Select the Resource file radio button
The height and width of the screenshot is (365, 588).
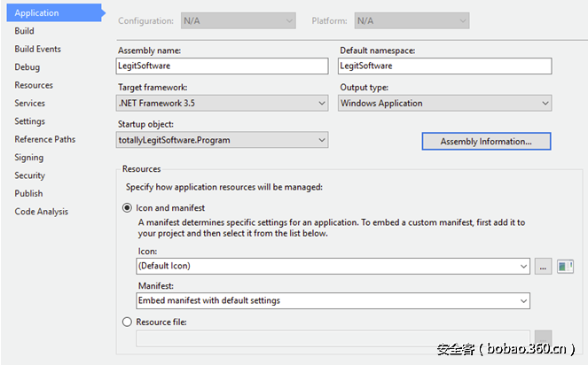pos(128,322)
